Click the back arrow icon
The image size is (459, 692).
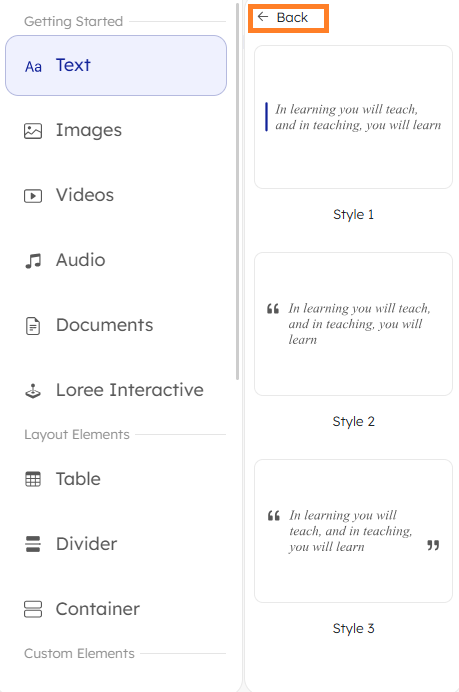(x=263, y=17)
